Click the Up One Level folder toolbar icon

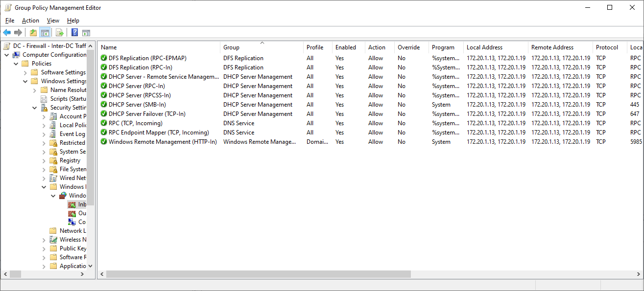(x=32, y=32)
